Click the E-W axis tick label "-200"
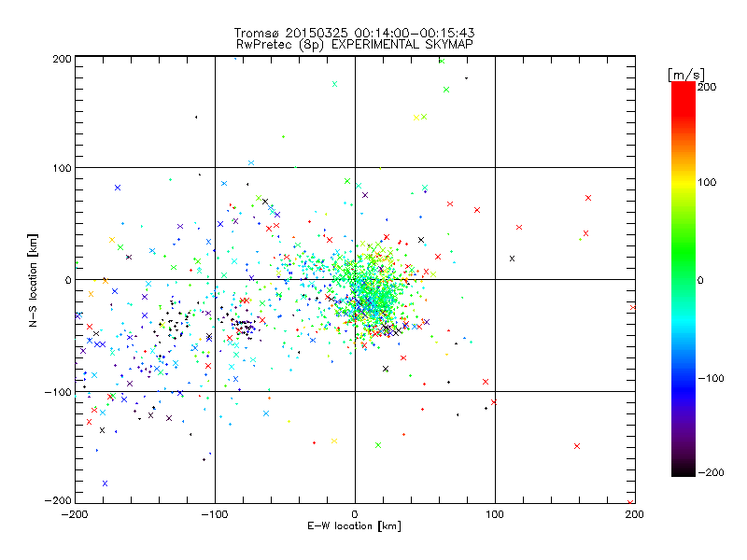 [75, 514]
